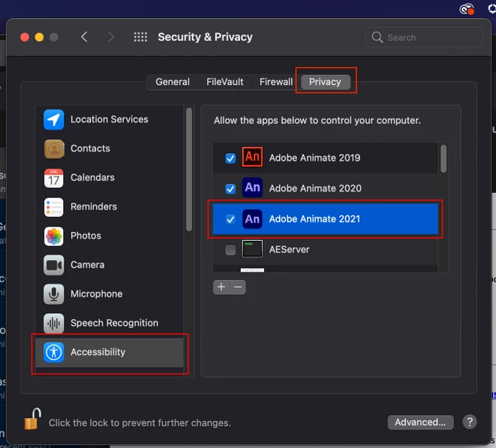
Task: Click the yellow minimize window button
Action: pyautogui.click(x=39, y=38)
